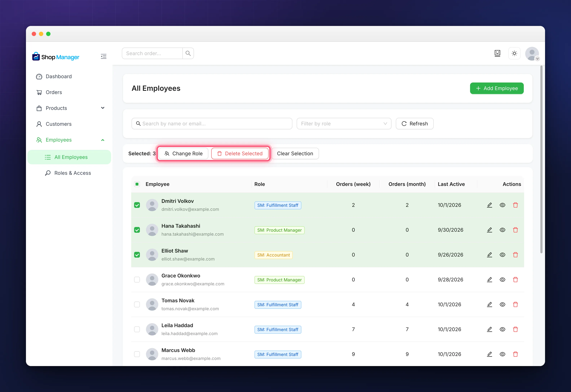Check Tomas Novak's row checkbox
The width and height of the screenshot is (571, 392).
tap(137, 304)
